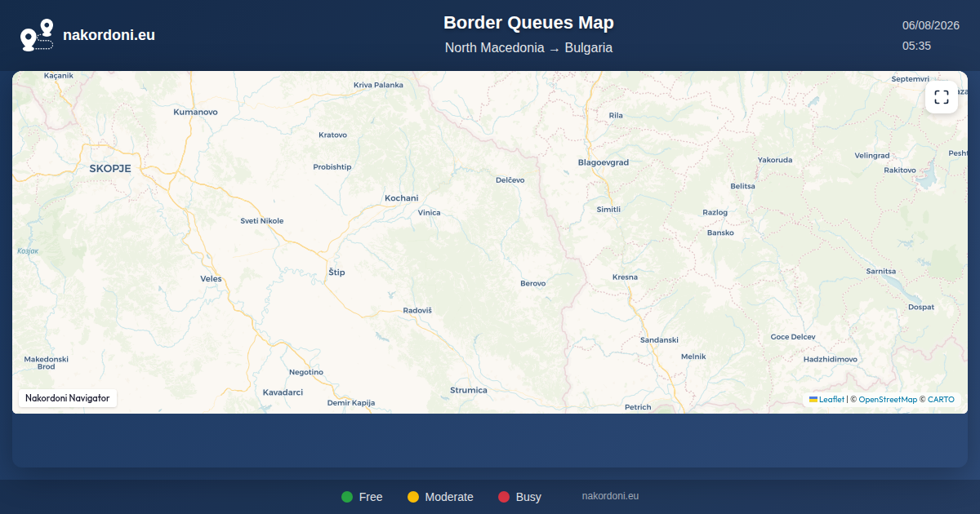Click the Moderate legend label
Viewport: 980px width, 514px height.
[x=449, y=497]
